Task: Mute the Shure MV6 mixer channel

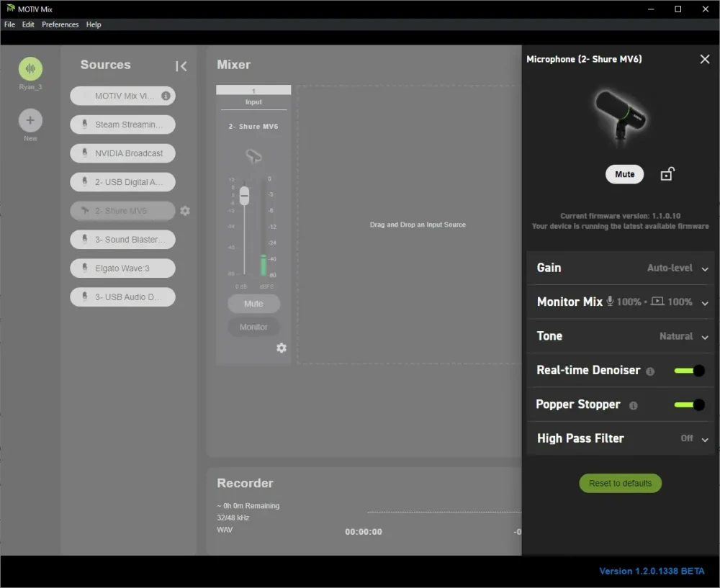Action: [253, 304]
